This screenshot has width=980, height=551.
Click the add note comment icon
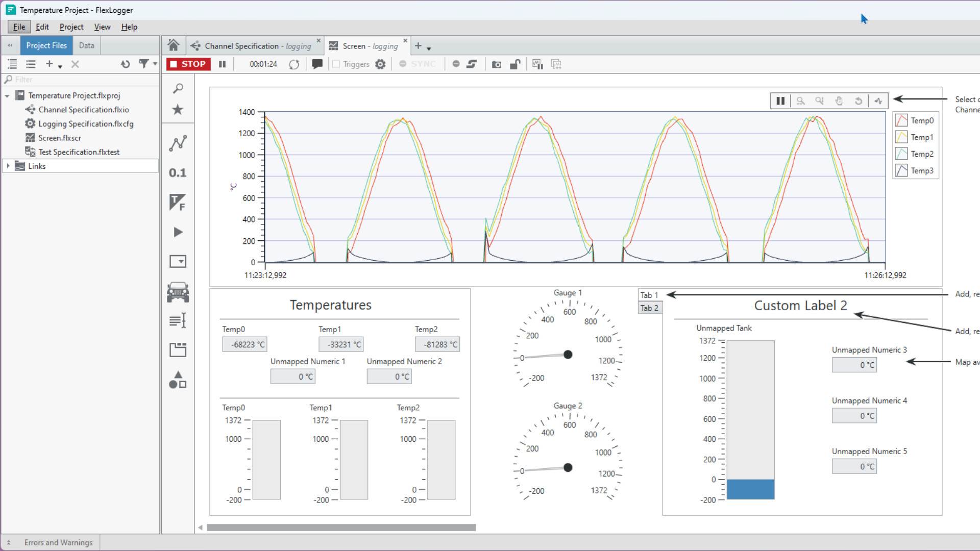(x=317, y=64)
